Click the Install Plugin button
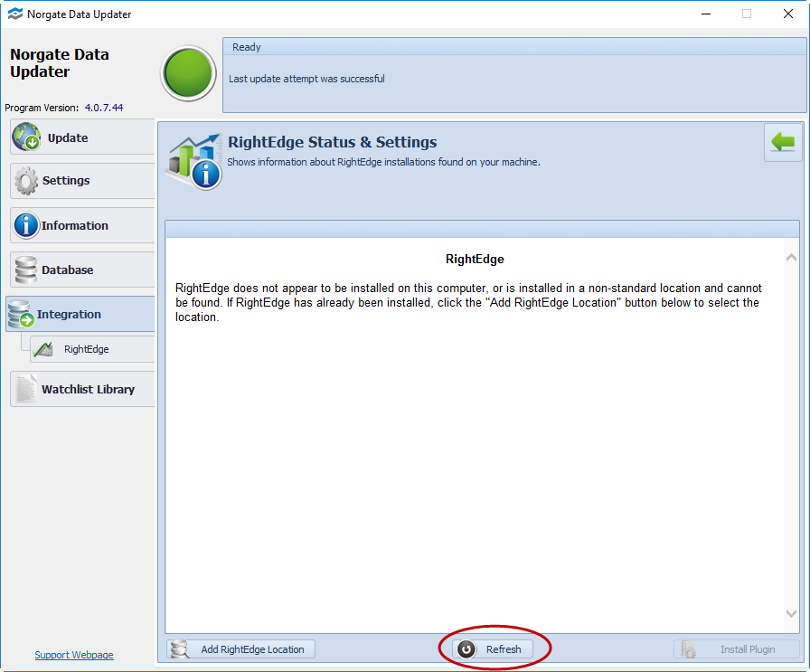This screenshot has height=672, width=810. click(x=736, y=649)
